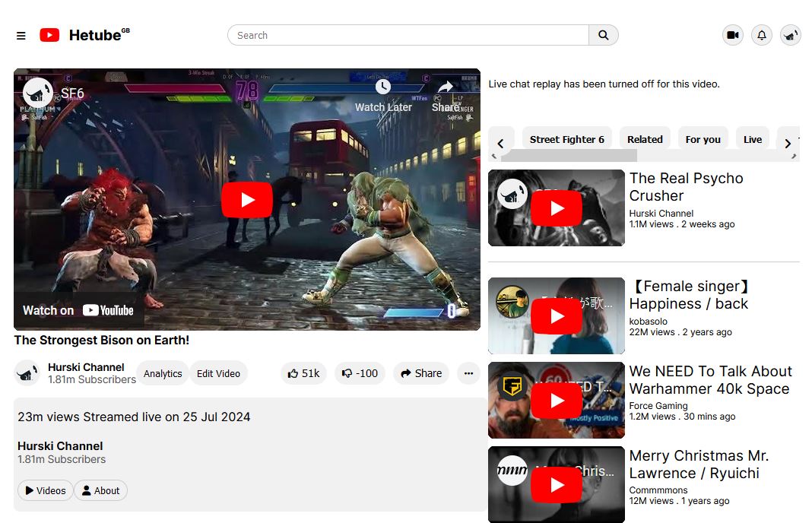
Task: Play the Warhammer 40k Space thumbnail
Action: 557,401
